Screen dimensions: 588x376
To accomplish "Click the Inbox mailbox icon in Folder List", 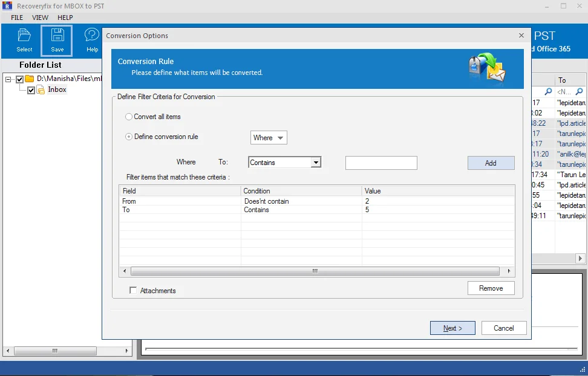I will (41, 90).
